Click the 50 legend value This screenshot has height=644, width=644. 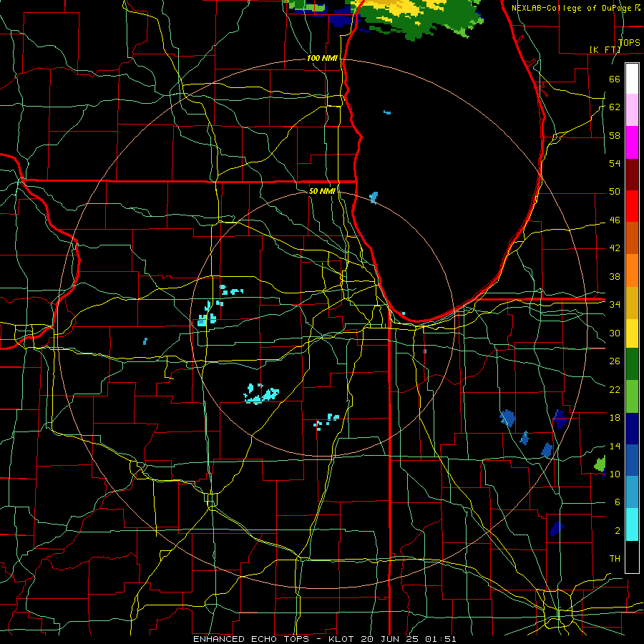tap(615, 192)
